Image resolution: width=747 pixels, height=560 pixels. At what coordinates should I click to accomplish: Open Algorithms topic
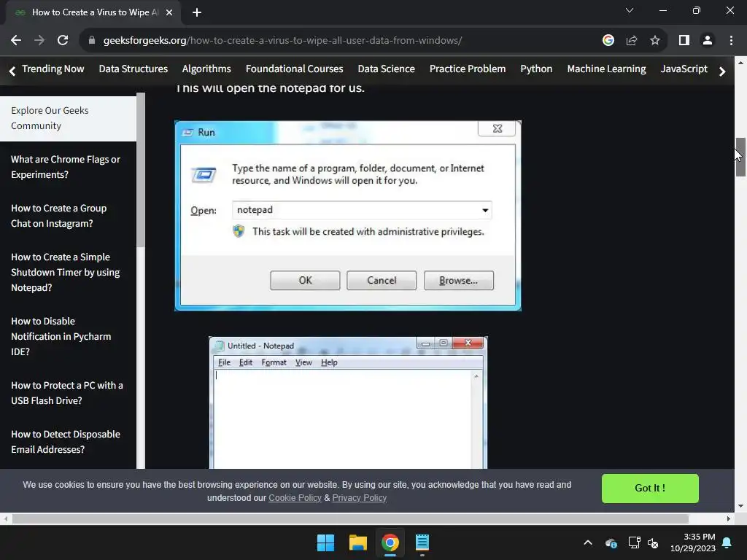click(x=206, y=69)
